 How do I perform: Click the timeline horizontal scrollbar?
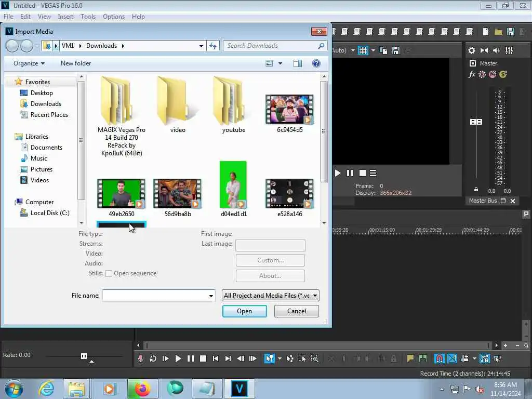point(317,345)
